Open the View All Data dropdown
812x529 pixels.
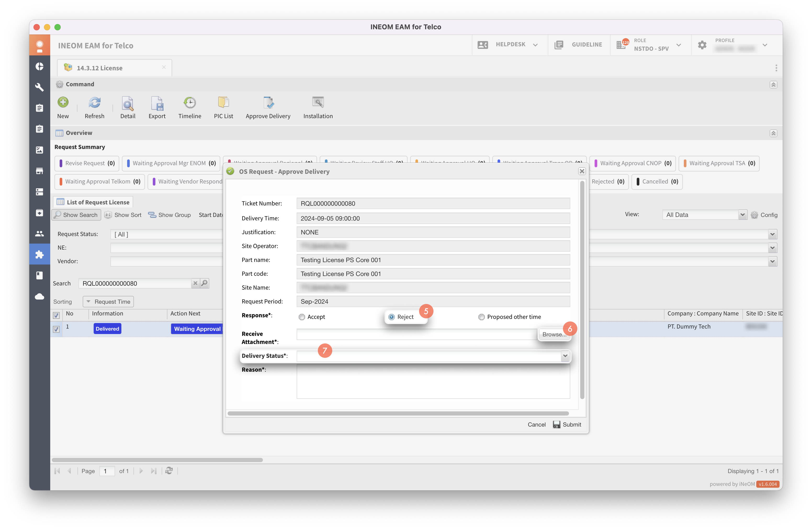[742, 215]
